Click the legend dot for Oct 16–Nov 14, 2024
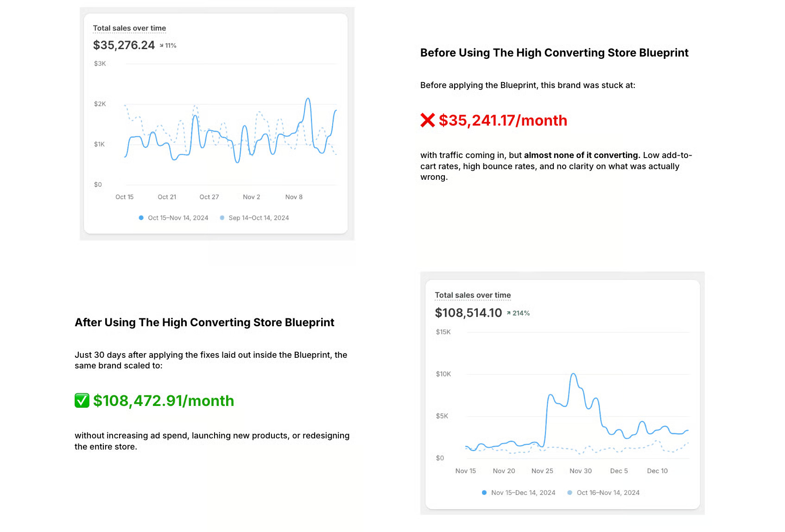Image resolution: width=785 pixels, height=532 pixels. pos(570,493)
